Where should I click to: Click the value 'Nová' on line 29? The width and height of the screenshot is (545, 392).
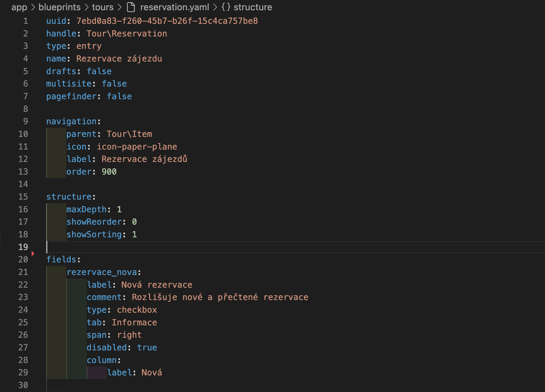pos(152,372)
